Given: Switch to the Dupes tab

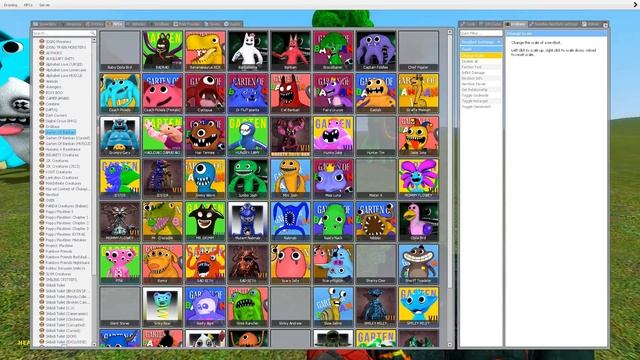Looking at the screenshot, I should click(212, 24).
